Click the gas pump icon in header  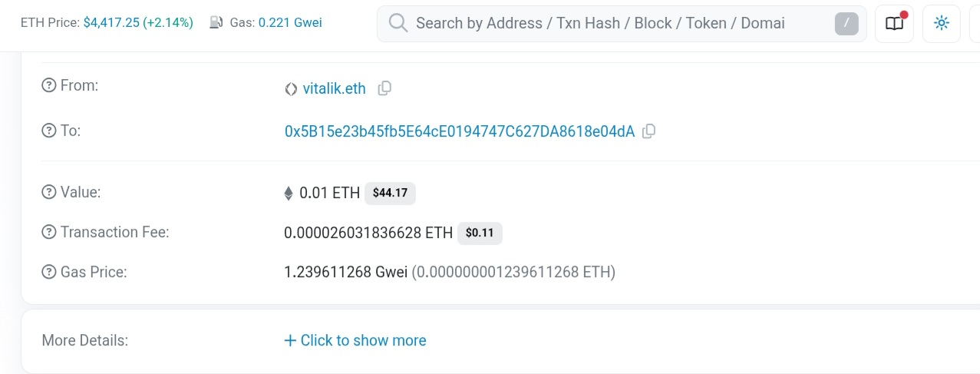(x=217, y=23)
